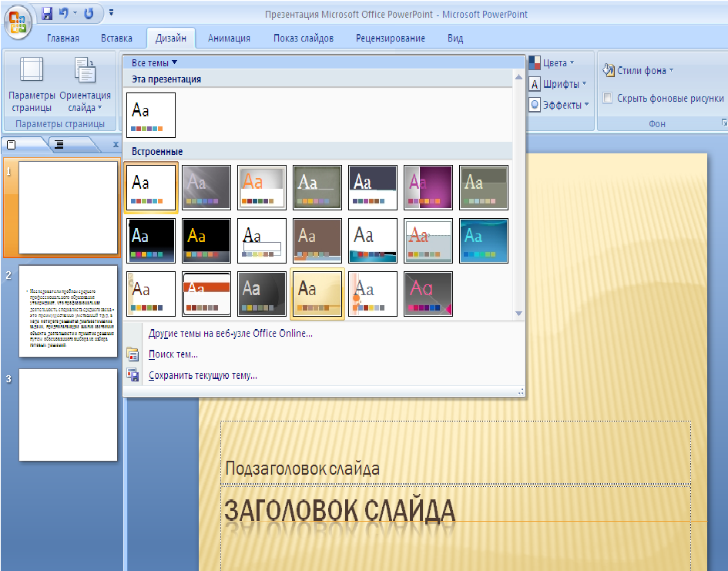Open Параметры страницы page setup
The image size is (728, 571).
click(x=32, y=85)
